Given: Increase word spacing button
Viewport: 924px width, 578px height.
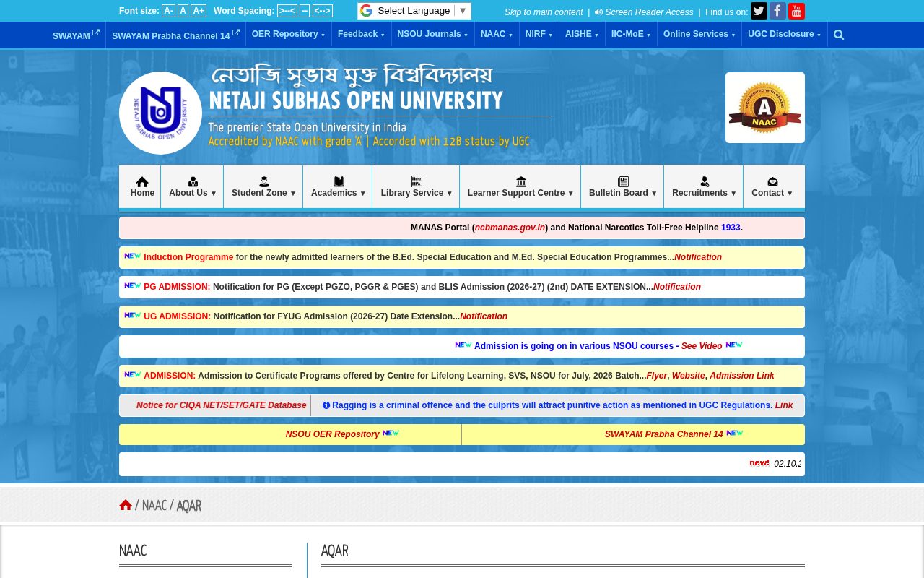Looking at the screenshot, I should coord(323,11).
